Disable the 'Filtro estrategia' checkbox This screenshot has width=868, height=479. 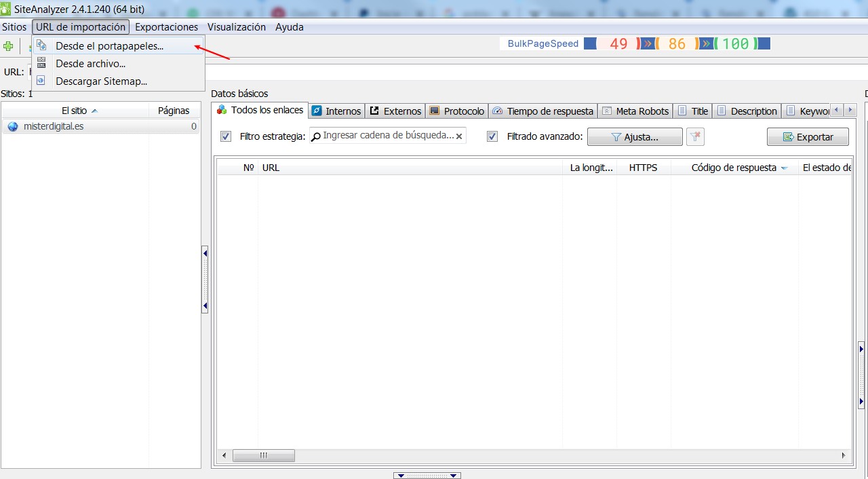click(225, 136)
